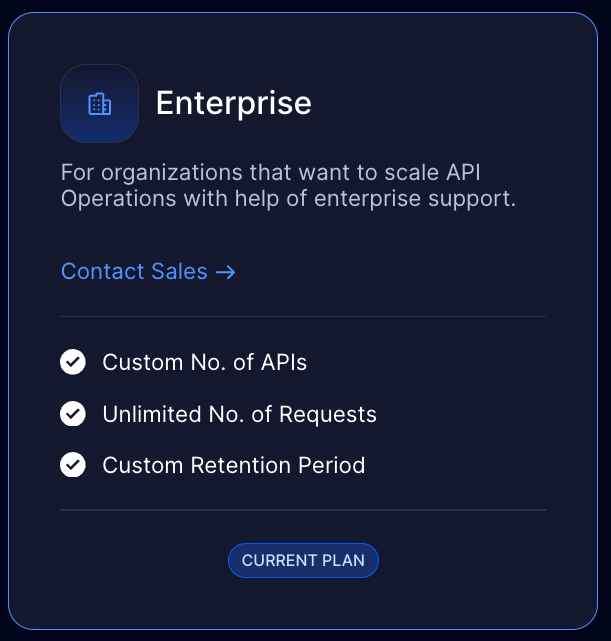The width and height of the screenshot is (611, 641).
Task: Click the Custom No. of APIs feature text
Action: tap(204, 362)
